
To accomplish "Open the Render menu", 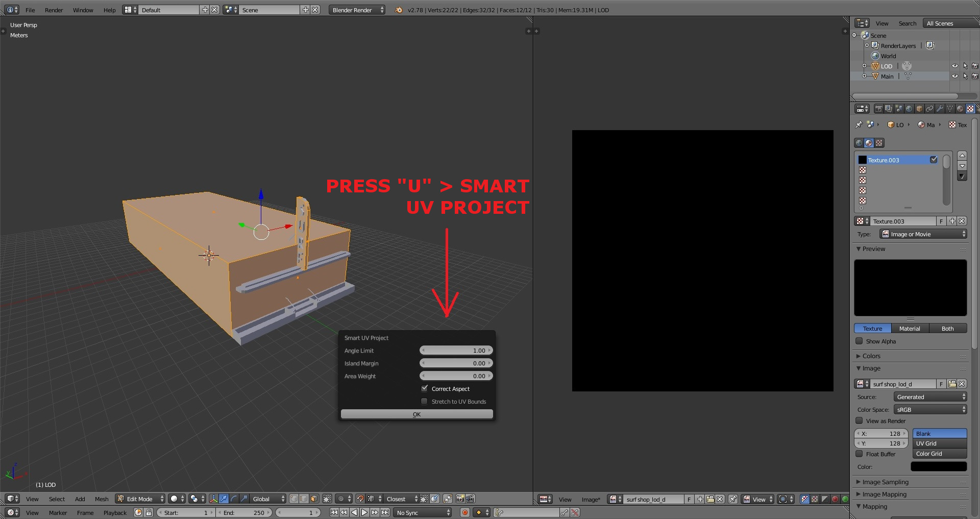I will point(54,10).
